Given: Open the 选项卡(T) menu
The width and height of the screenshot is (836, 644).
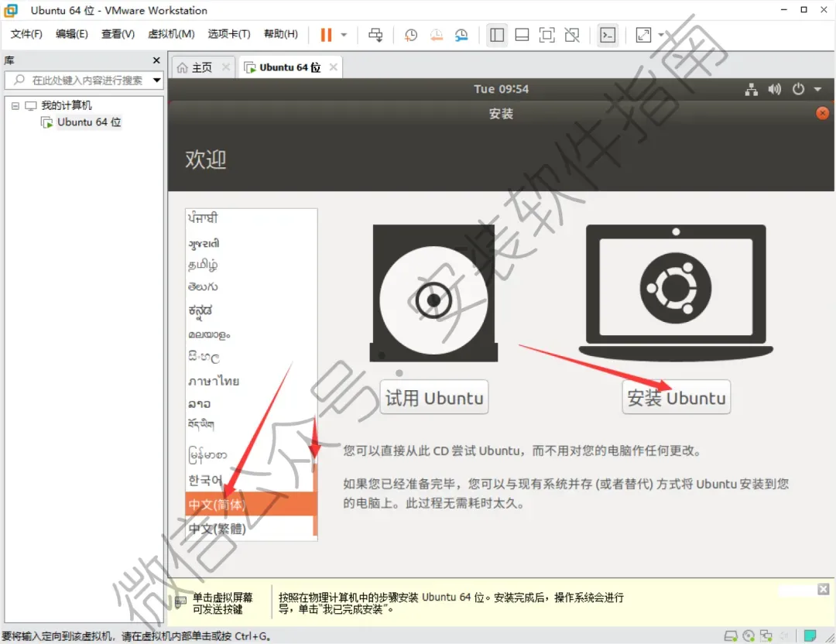Looking at the screenshot, I should pyautogui.click(x=228, y=34).
